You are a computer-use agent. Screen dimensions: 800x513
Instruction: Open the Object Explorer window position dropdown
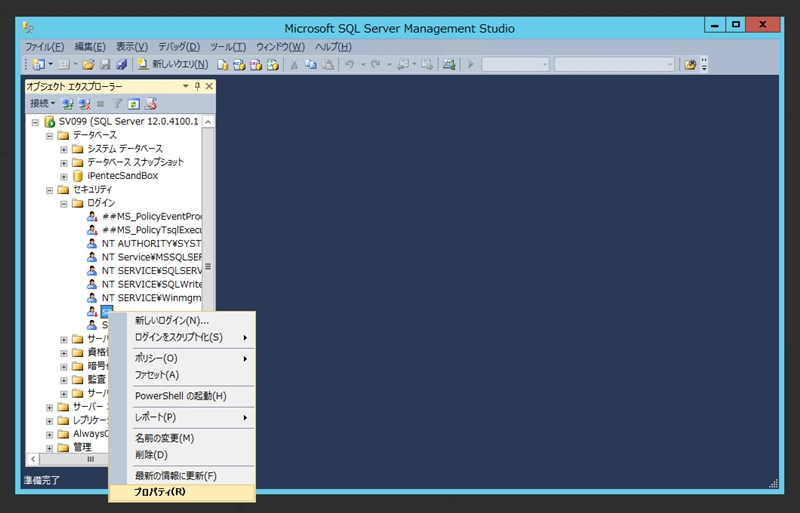[186, 86]
